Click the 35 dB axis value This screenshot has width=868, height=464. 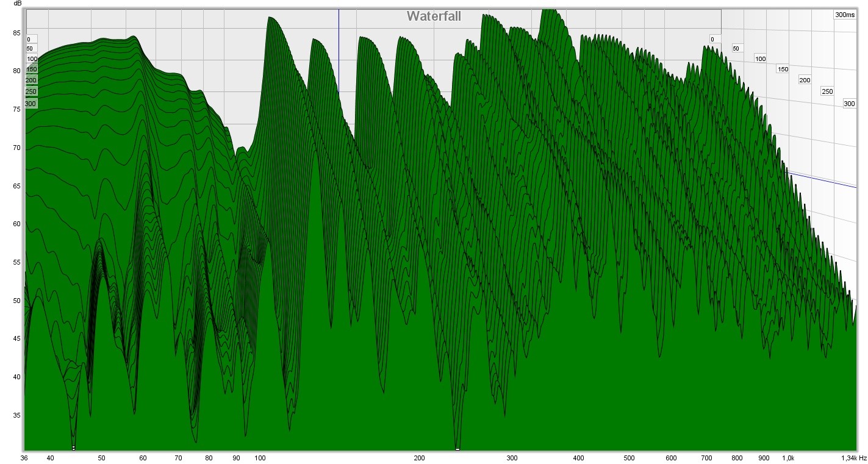[18, 416]
